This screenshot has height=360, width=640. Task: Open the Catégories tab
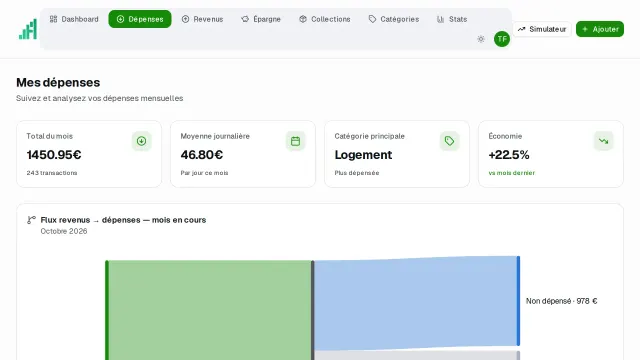coord(394,19)
